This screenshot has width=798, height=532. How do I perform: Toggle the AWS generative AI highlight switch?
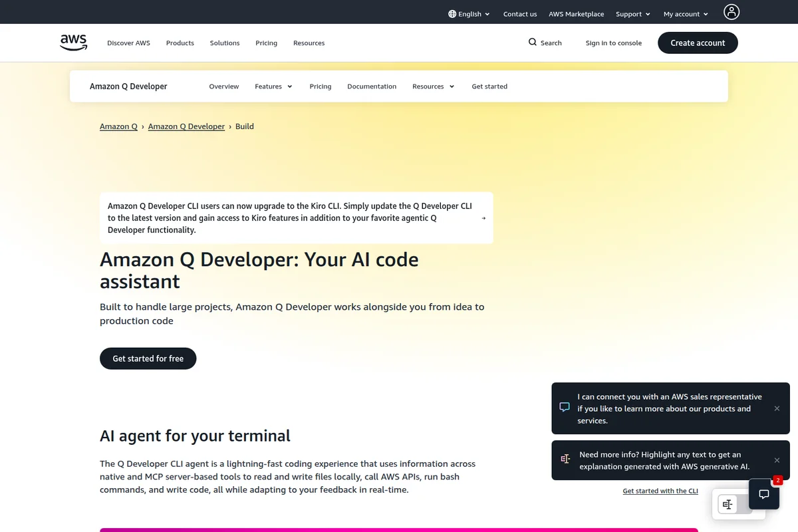[x=738, y=504]
